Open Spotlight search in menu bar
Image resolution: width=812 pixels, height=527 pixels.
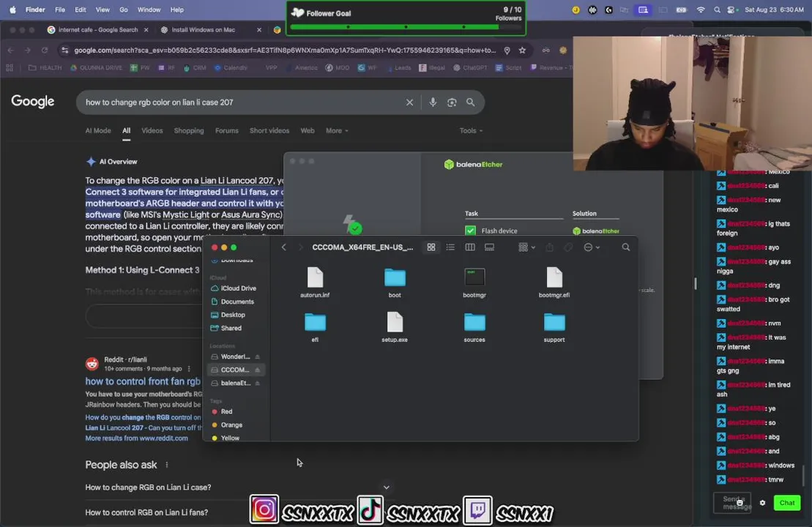point(717,10)
